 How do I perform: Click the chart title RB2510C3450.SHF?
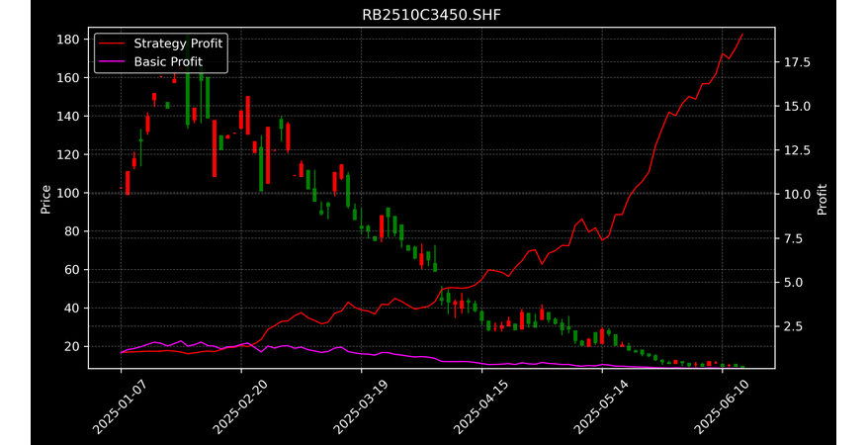coord(431,15)
